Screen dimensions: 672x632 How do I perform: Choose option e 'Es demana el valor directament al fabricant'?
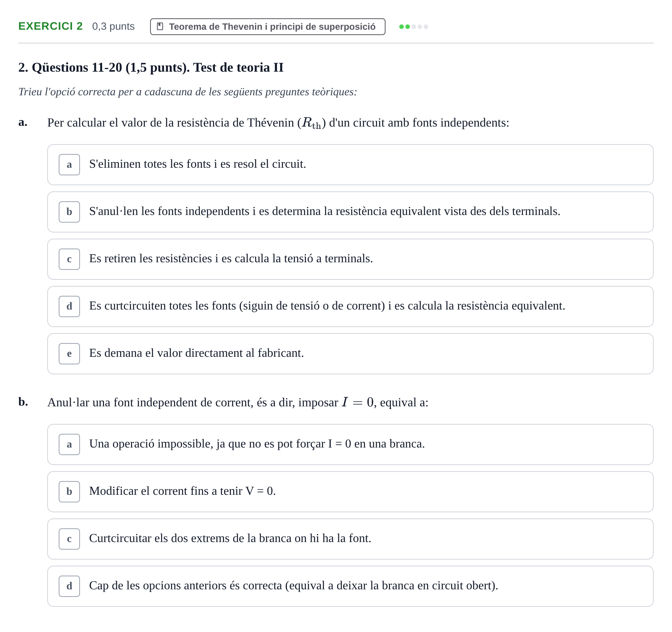click(350, 354)
